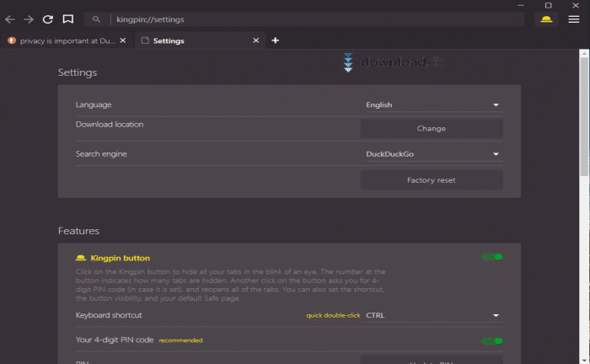Click the browser back arrow
Viewport: 590px width, 364px height.
[10, 19]
